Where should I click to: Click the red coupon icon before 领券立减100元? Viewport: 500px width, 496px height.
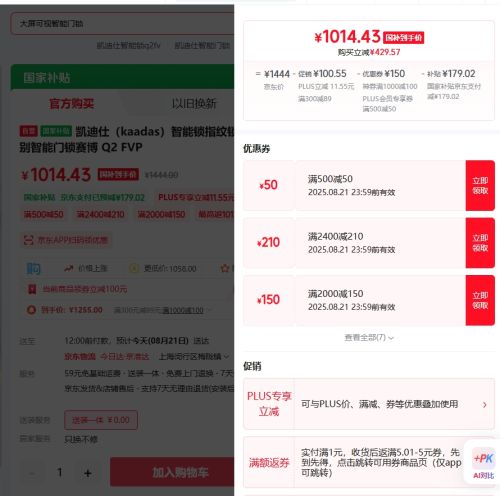32,289
